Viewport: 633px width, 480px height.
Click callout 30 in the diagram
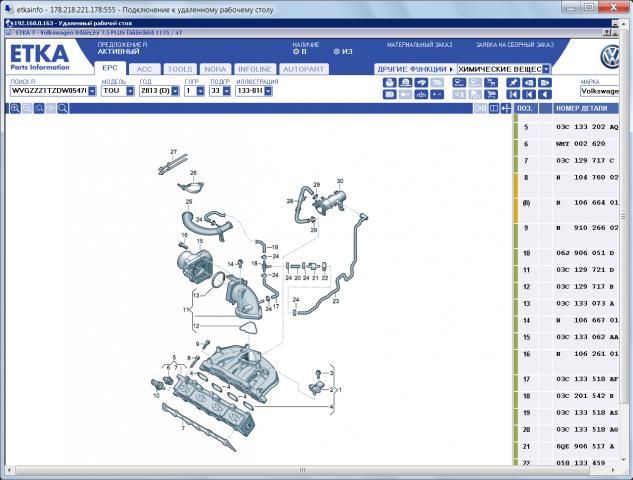click(x=340, y=181)
